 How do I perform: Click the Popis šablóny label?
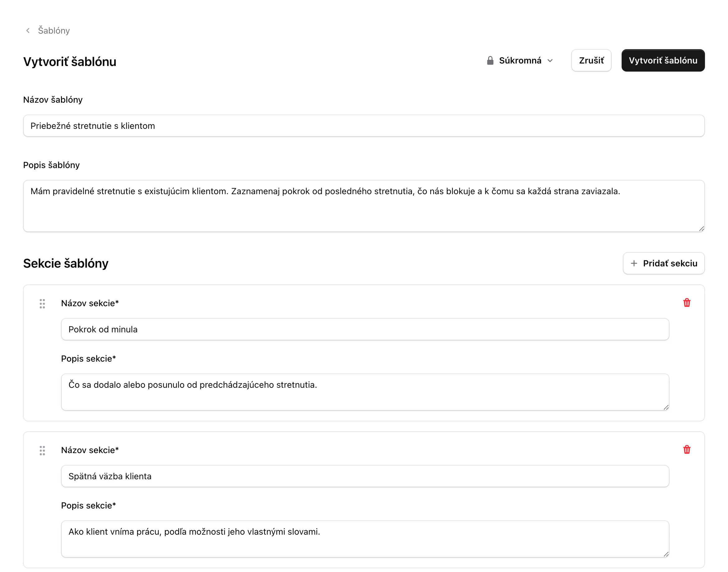click(x=51, y=165)
